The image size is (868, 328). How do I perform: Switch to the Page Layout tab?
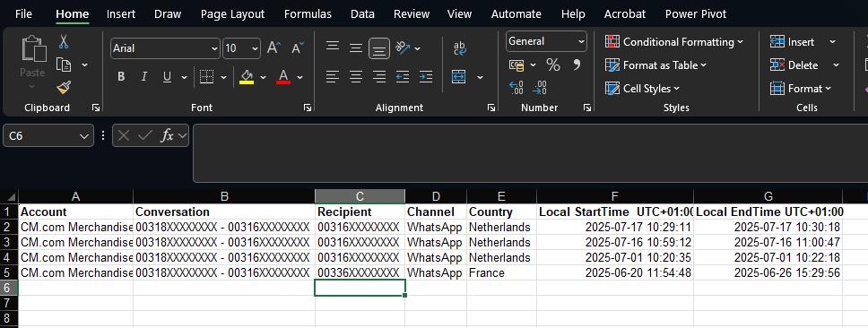pos(232,14)
